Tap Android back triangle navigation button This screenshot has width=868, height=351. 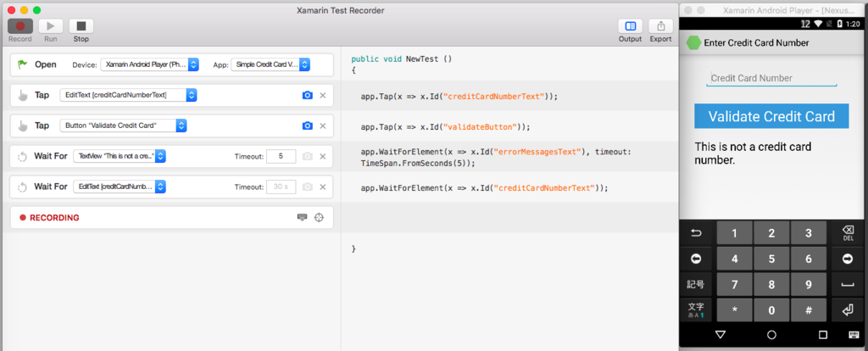click(x=720, y=334)
